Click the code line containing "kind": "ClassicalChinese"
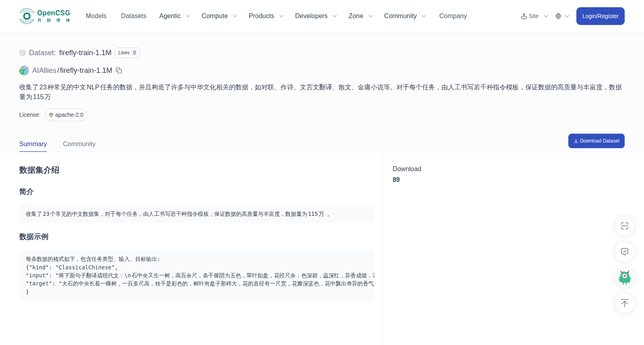The width and height of the screenshot is (644, 345). click(72, 267)
